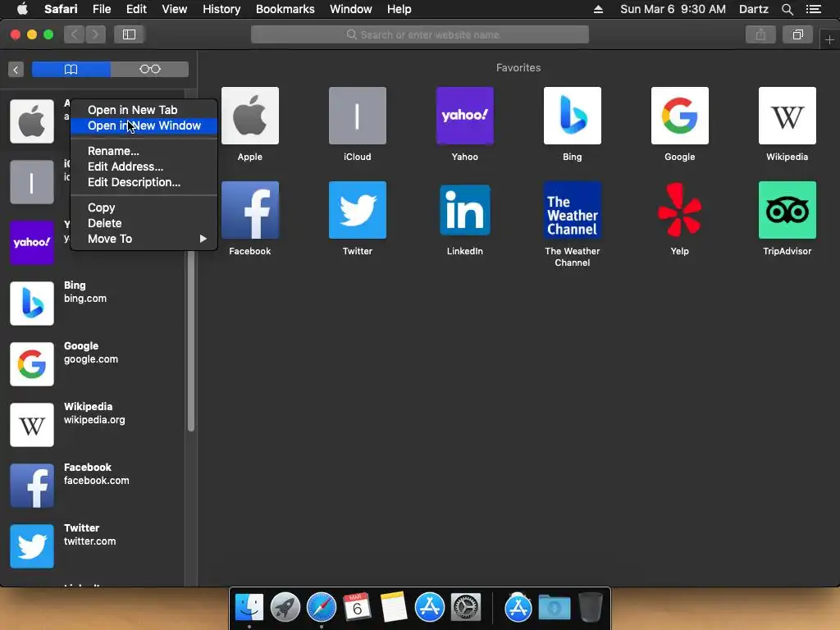Open the Yelp favorite tile
840x630 pixels.
pyautogui.click(x=679, y=210)
